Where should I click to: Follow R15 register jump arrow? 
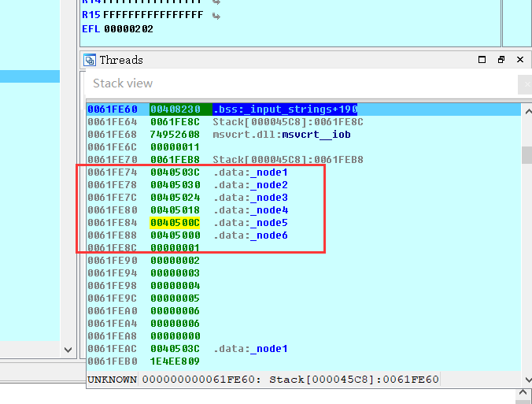(x=216, y=16)
